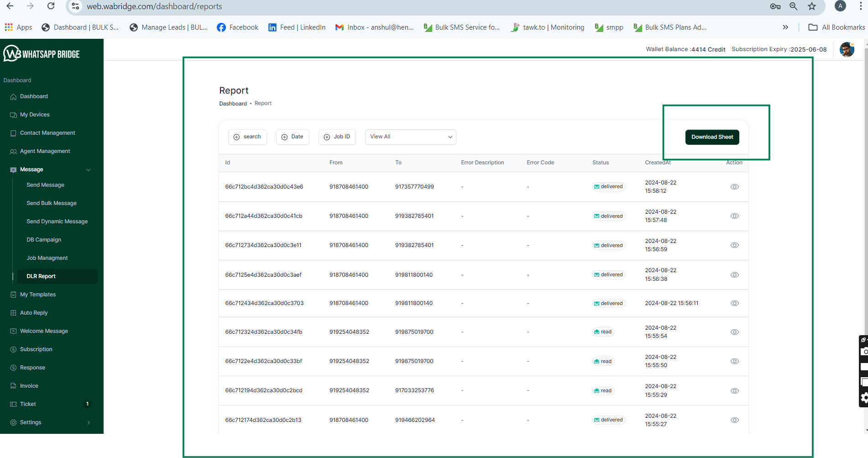This screenshot has width=868, height=458.
Task: Reload the page
Action: [x=51, y=6]
